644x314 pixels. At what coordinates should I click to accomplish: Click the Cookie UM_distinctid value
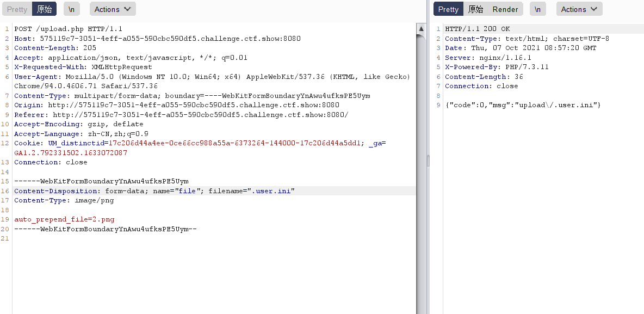click(x=236, y=144)
